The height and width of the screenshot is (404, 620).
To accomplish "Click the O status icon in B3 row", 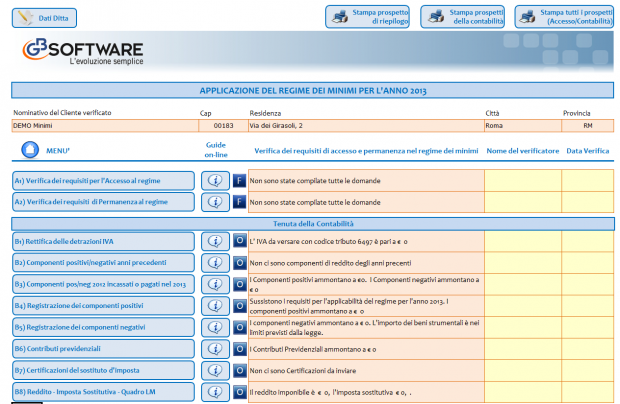I will [x=240, y=284].
